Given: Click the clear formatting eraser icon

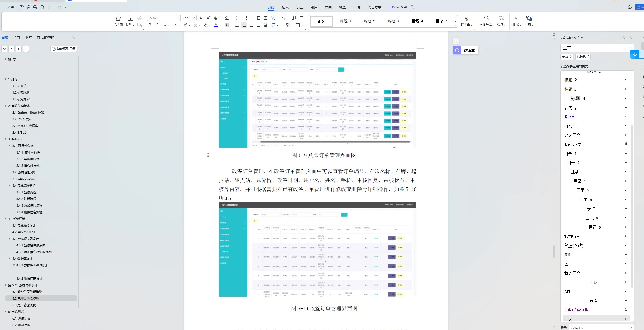Looking at the screenshot, I should (x=226, y=18).
